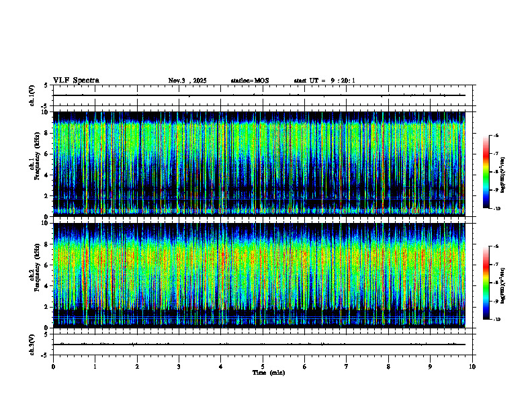Image resolution: width=532 pixels, height=411 pixels.
Task: Click the "8" tick on the time axis
Action: coord(388,367)
